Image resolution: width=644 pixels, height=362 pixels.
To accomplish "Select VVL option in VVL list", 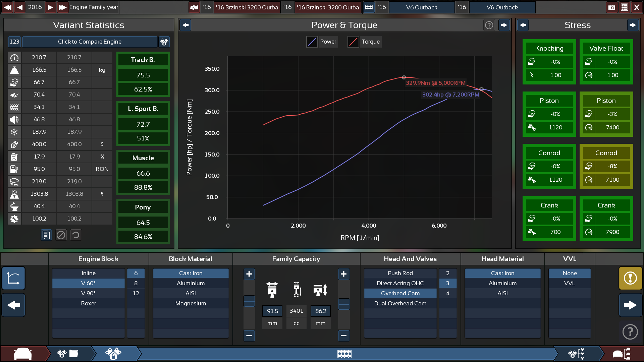I will point(570,283).
